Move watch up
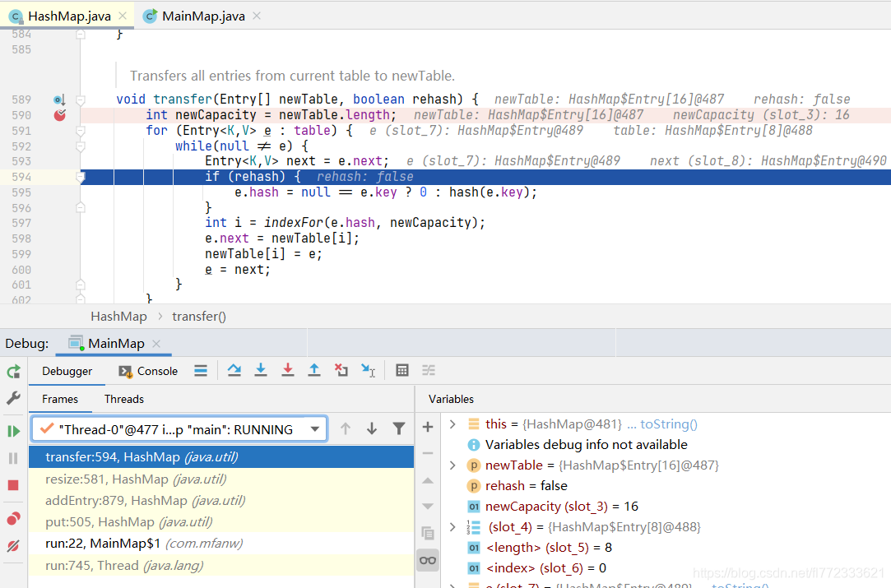 pos(428,480)
